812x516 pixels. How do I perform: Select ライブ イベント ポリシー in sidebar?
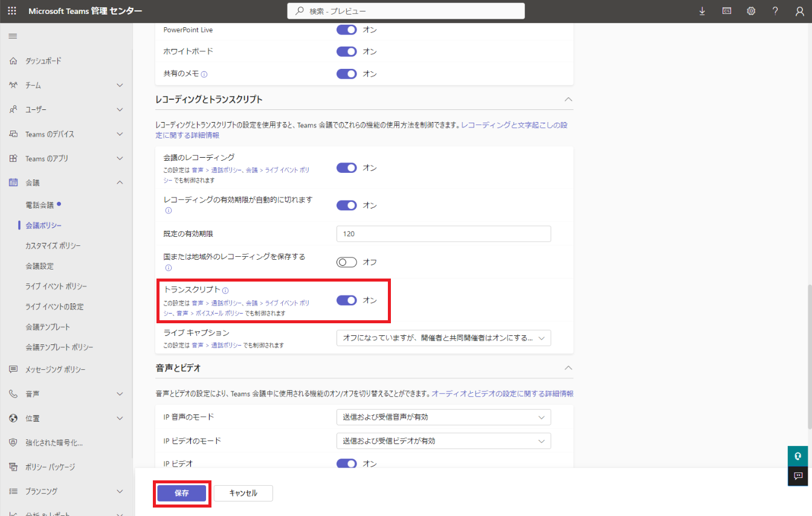56,286
